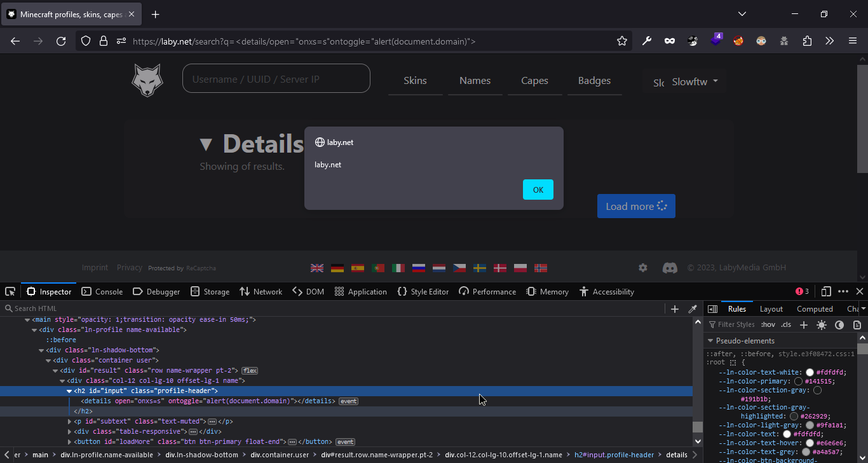The height and width of the screenshot is (463, 868).
Task: Show the 3 errors indicator
Action: (802, 291)
